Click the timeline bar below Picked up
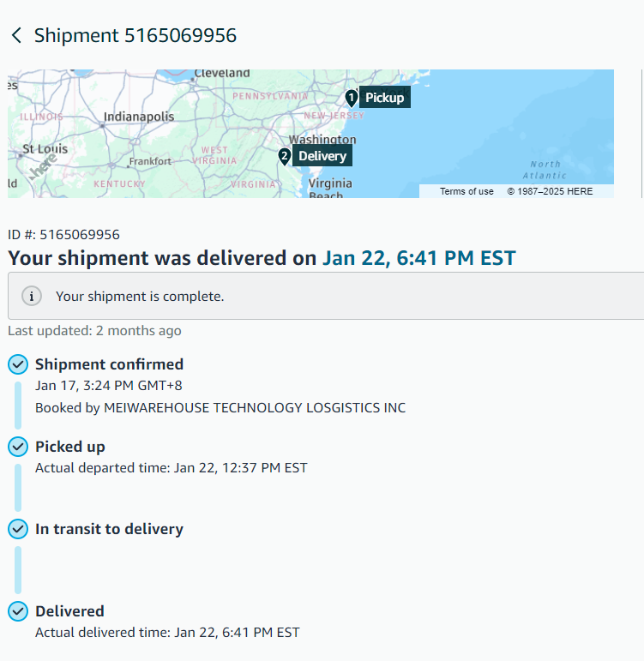Screen dimensions: 644x661 coord(18,488)
